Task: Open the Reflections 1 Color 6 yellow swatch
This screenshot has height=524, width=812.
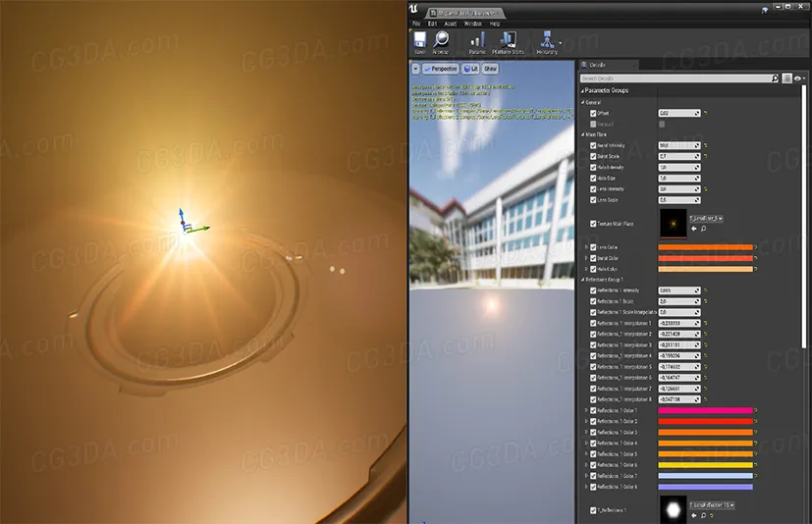Action: pos(705,465)
